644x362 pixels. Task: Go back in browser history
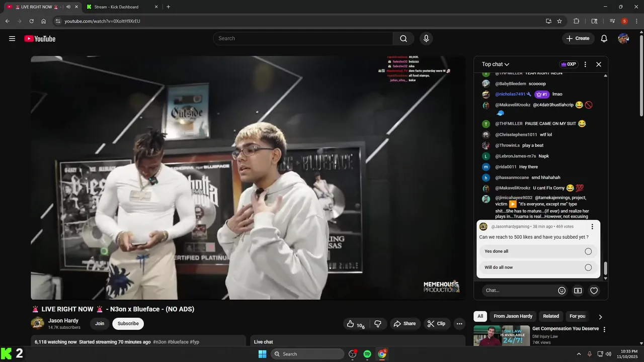pos(7,21)
